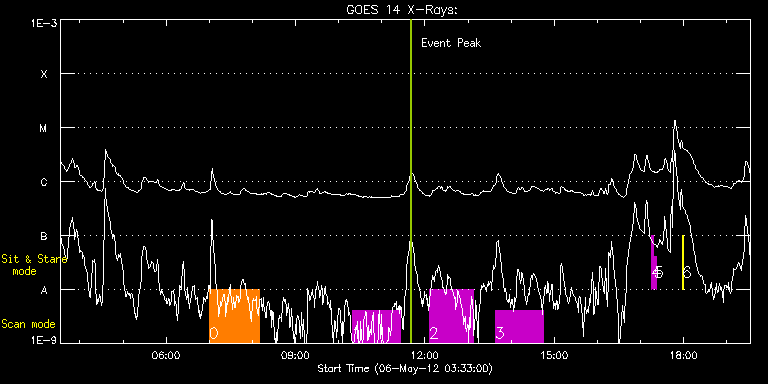Click the 'Start Time (06-May-12 03:33:00)' label

(x=405, y=368)
